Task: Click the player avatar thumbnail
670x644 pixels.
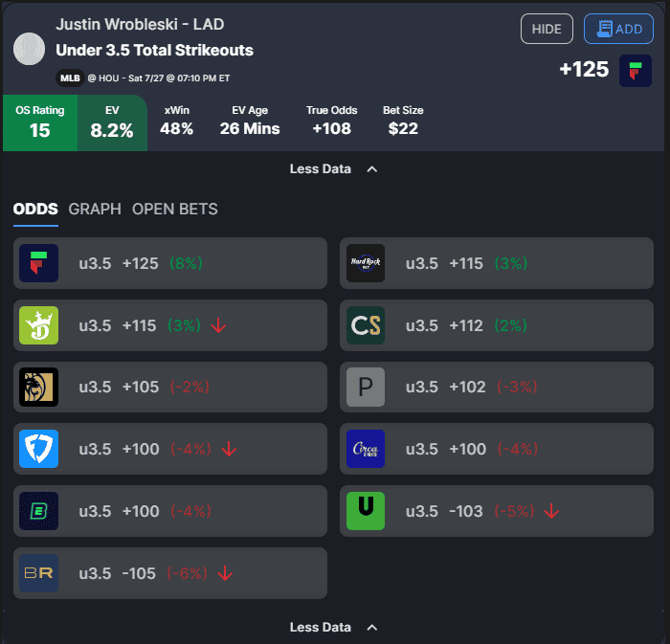Action: pyautogui.click(x=30, y=49)
